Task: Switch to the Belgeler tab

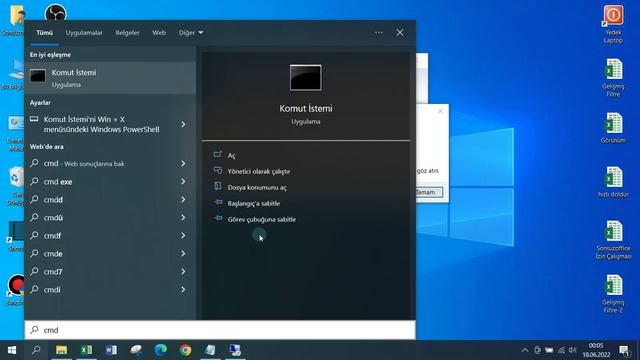Action: (127, 33)
